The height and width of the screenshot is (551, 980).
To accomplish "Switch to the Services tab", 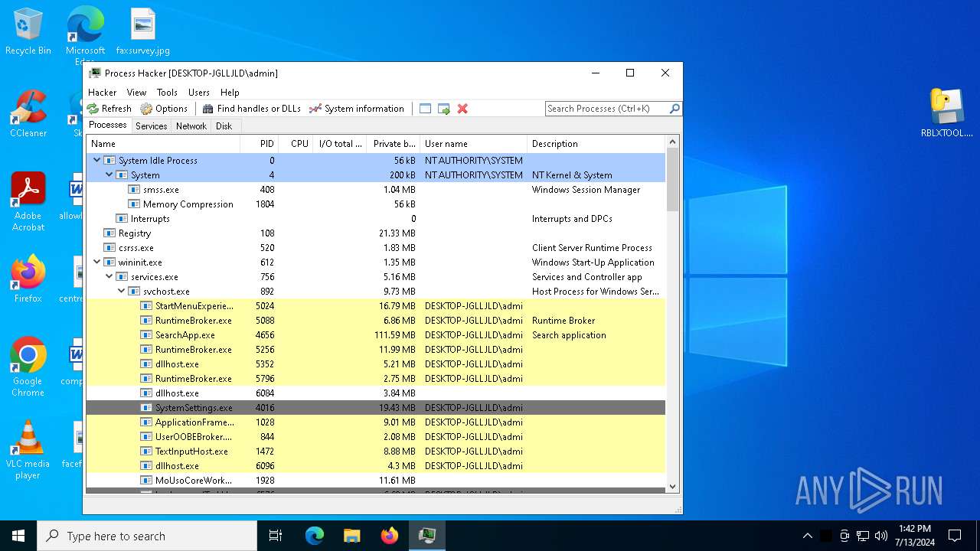I will pos(152,126).
